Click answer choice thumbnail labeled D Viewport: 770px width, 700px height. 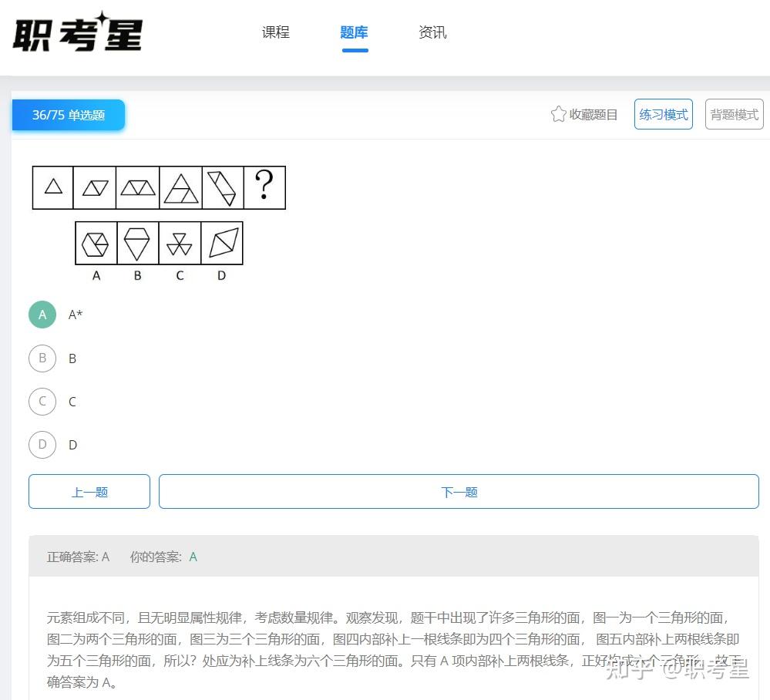[x=221, y=244]
